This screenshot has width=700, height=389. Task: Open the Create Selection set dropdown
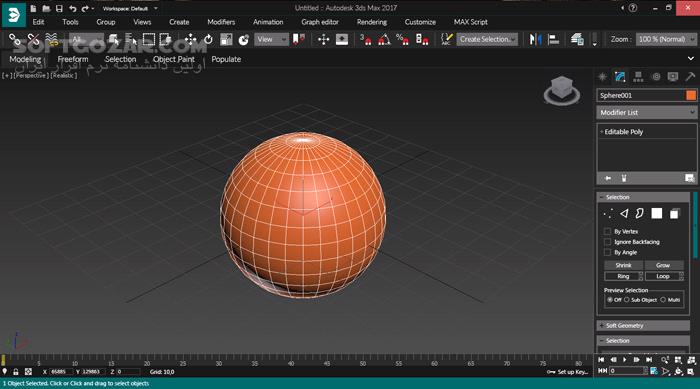pos(487,39)
